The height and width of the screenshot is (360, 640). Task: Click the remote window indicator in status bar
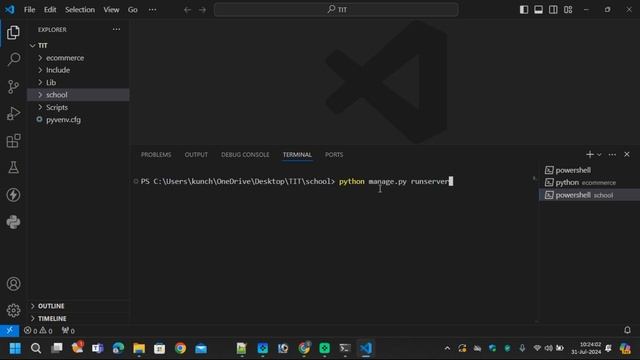pos(9,330)
